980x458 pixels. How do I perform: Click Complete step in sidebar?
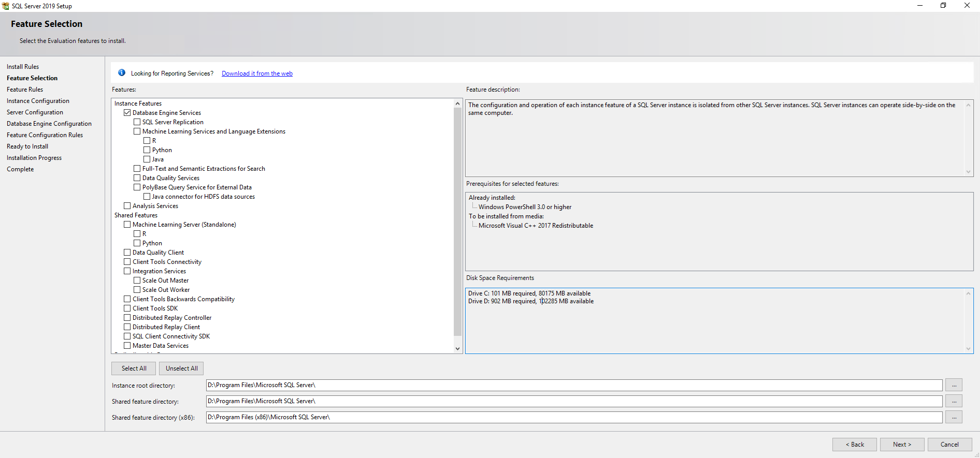click(20, 169)
